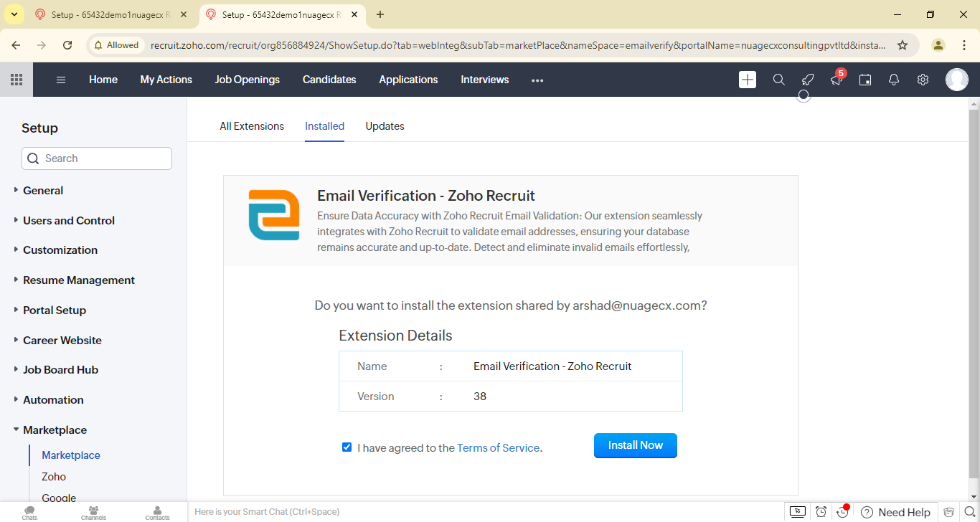Click the rocket icon in top bar

[x=808, y=80]
